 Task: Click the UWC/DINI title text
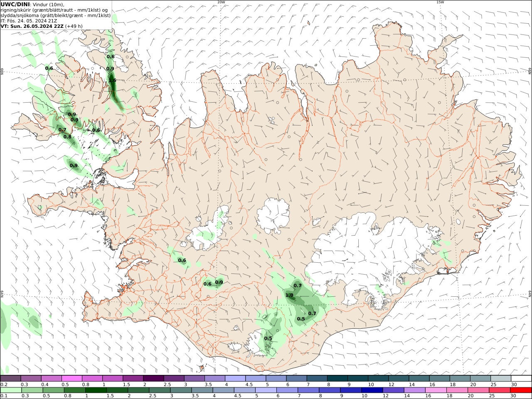pos(15,4)
